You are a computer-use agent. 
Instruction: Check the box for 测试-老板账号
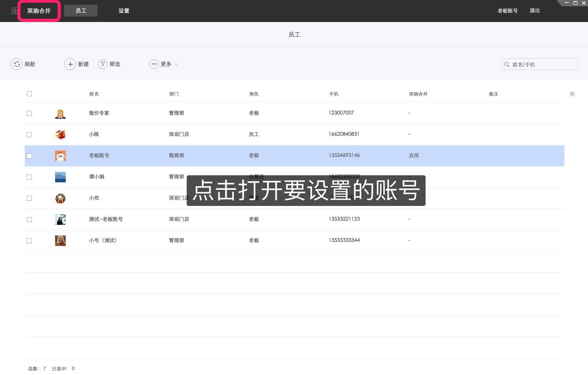(29, 219)
